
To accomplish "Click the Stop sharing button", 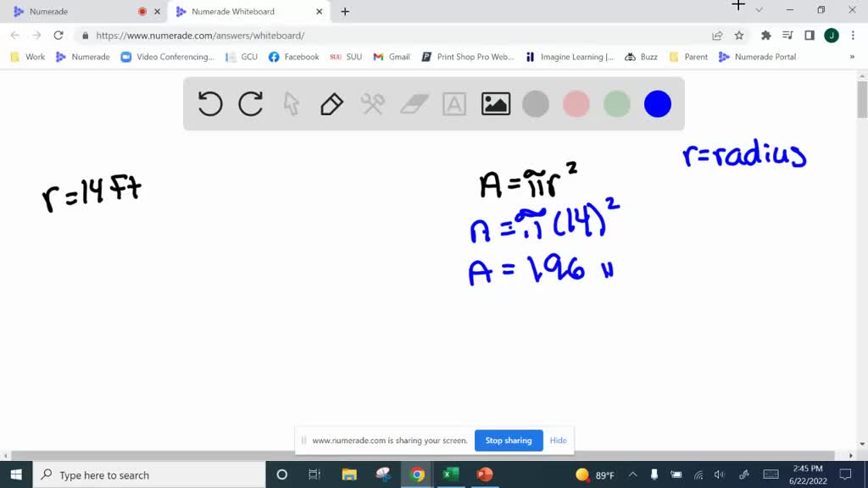I will (509, 441).
